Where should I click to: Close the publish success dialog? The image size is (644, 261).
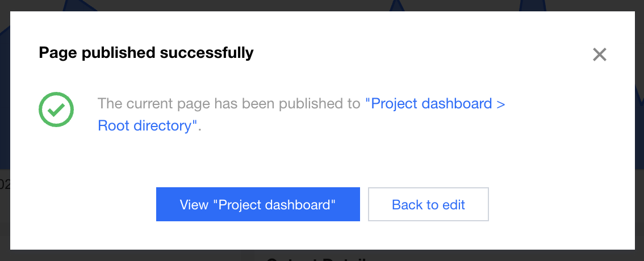600,54
